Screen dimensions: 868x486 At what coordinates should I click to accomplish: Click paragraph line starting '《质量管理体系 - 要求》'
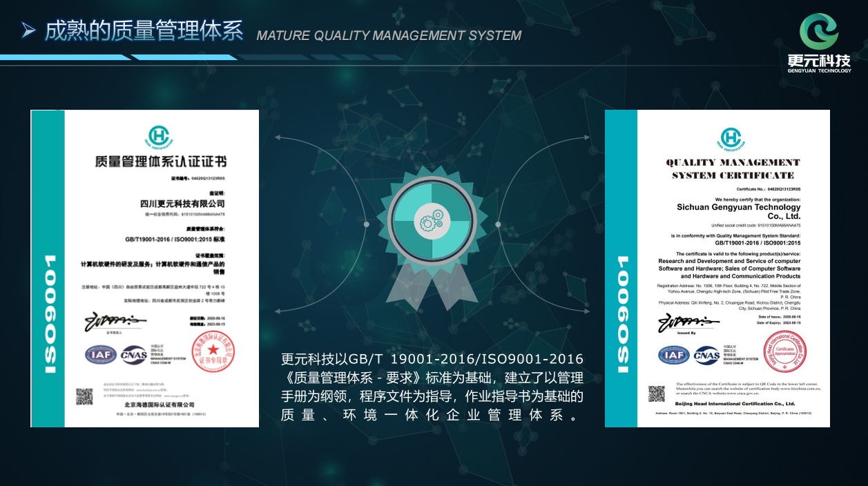[x=432, y=378]
